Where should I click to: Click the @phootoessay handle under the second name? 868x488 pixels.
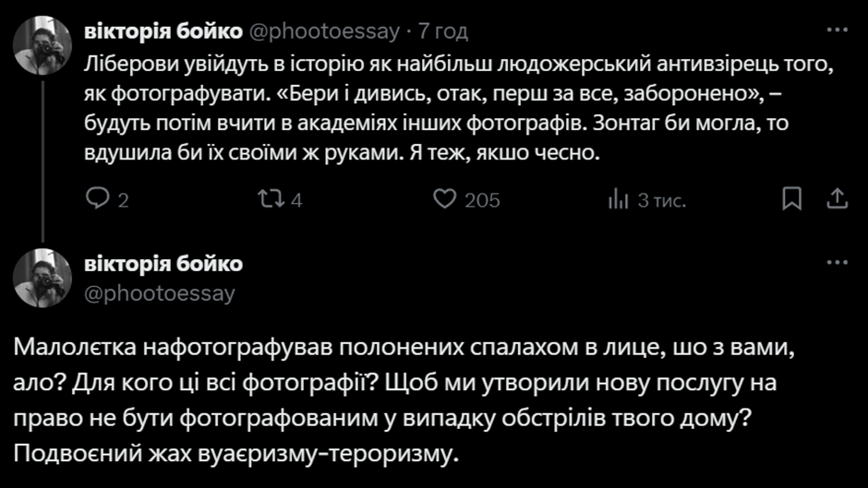(x=160, y=293)
